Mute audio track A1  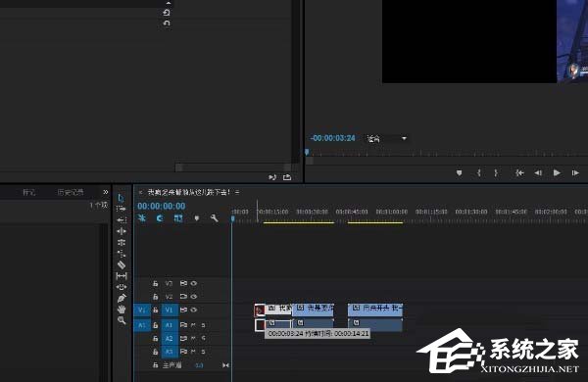tap(193, 325)
